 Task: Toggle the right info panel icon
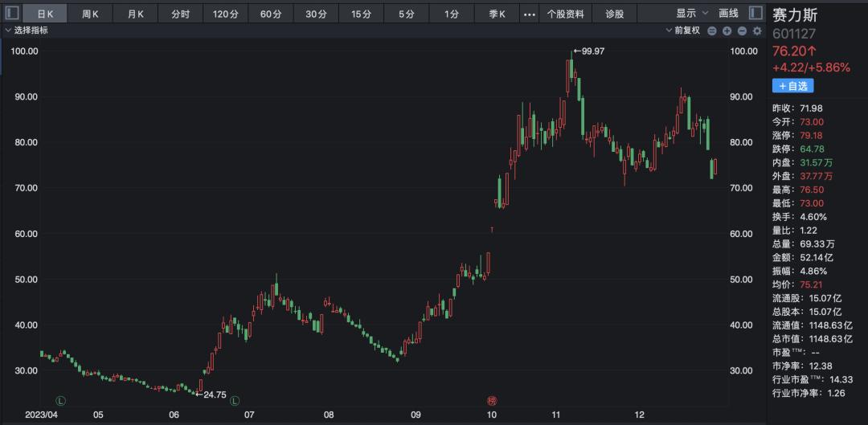[x=755, y=14]
